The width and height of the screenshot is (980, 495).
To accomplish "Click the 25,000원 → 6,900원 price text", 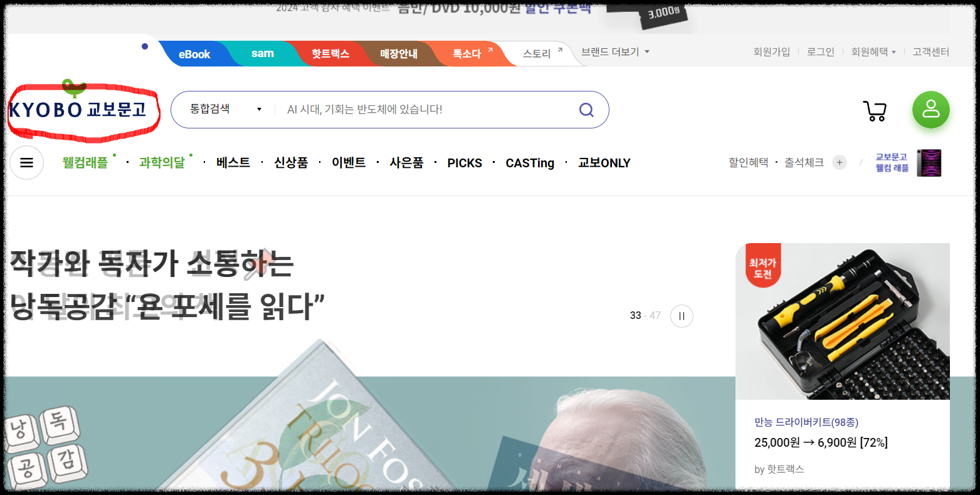I will tap(821, 442).
